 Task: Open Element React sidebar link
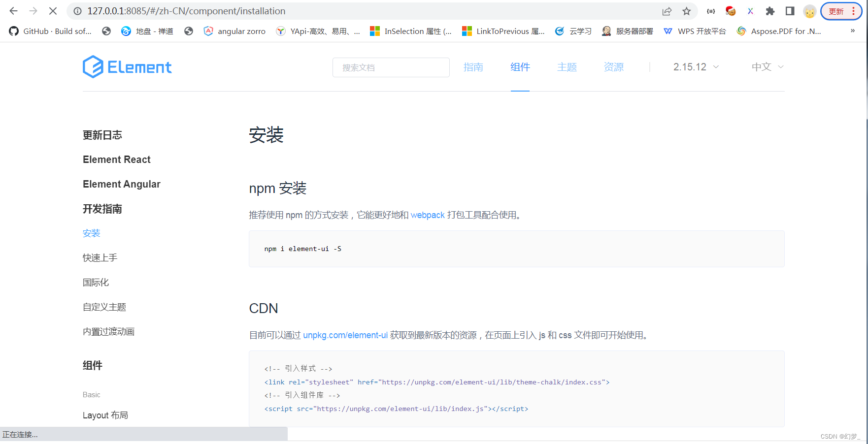(117, 159)
